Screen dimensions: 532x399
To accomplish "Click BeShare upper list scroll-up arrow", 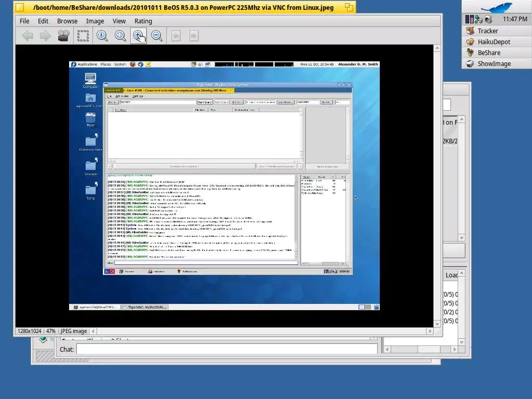I will point(461,119).
